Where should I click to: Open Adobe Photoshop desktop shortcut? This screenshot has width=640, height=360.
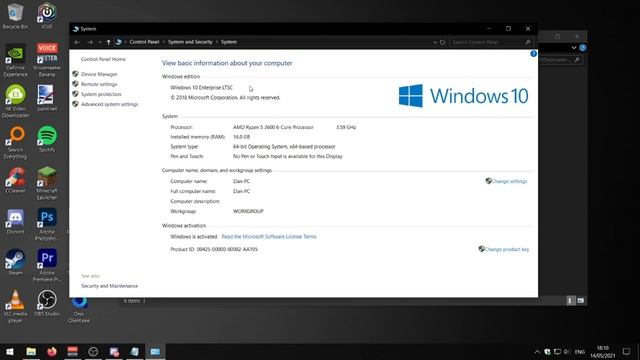click(47, 224)
